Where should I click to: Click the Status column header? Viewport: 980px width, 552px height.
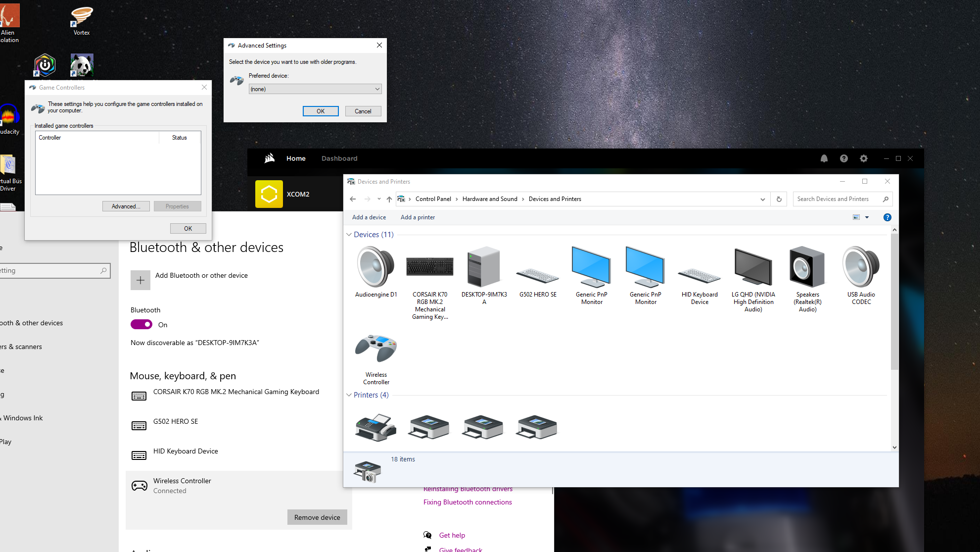point(180,138)
